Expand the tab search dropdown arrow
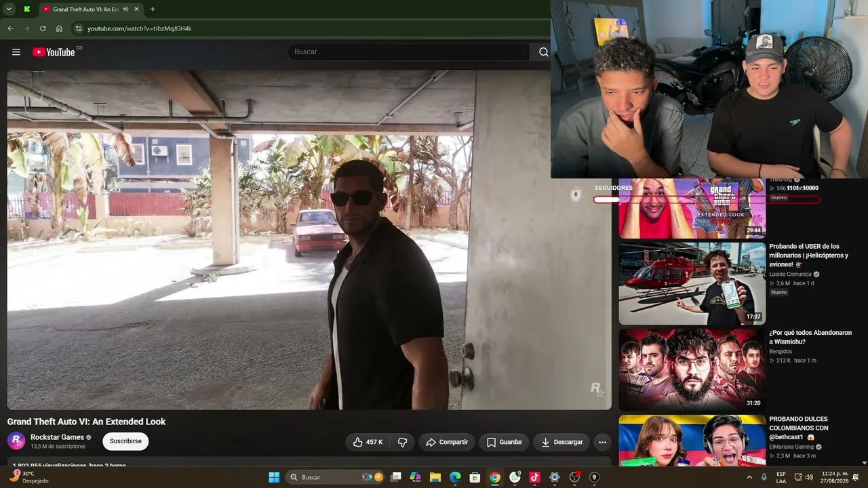The image size is (868, 488). pyautogui.click(x=9, y=9)
